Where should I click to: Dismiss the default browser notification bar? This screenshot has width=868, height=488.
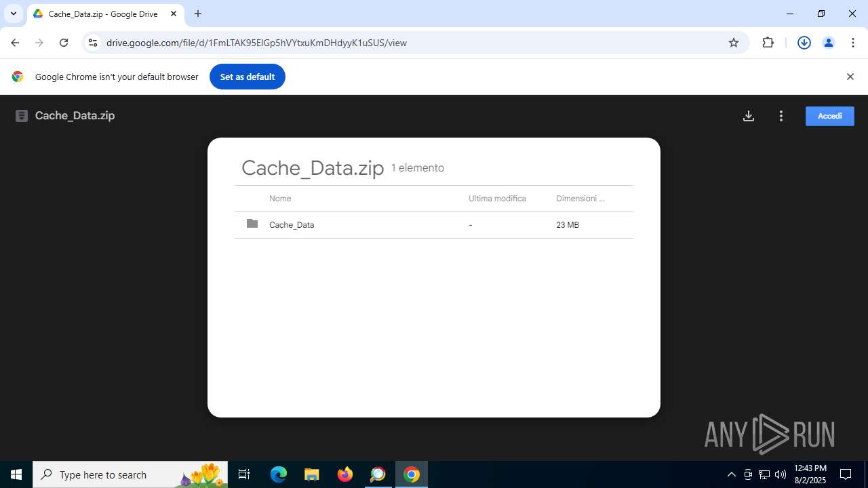[x=850, y=77]
